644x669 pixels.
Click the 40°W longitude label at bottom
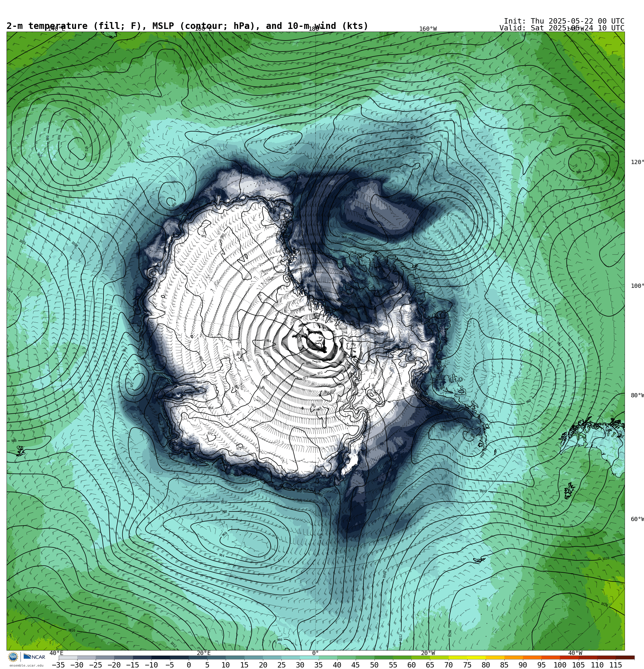575,653
